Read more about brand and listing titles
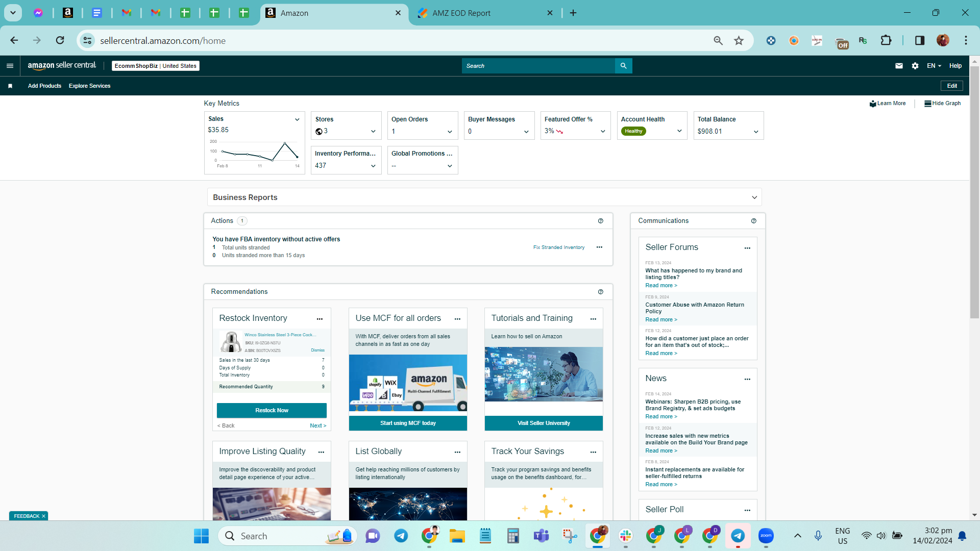The image size is (980, 551). [661, 286]
